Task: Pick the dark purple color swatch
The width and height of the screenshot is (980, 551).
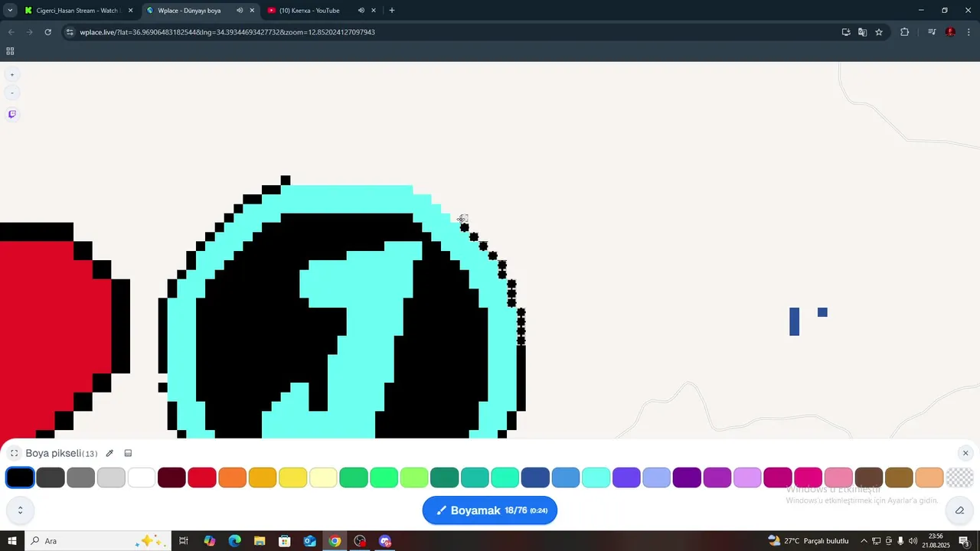Action: coord(687,478)
